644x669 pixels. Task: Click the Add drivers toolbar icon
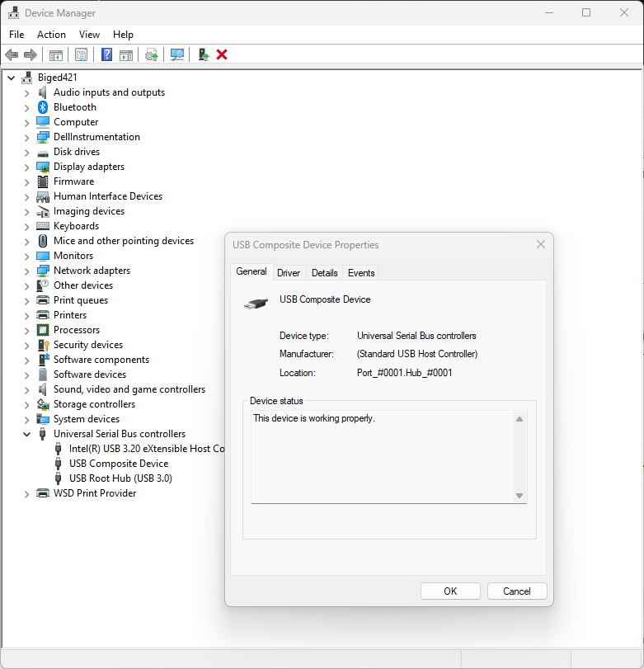pos(203,54)
